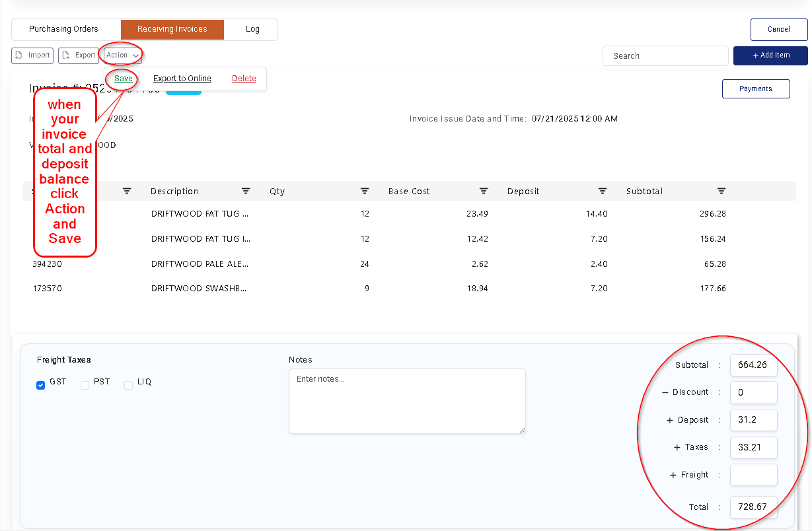The width and height of the screenshot is (812, 531).
Task: Switch to the Purchasing Orders tab
Action: (x=64, y=29)
